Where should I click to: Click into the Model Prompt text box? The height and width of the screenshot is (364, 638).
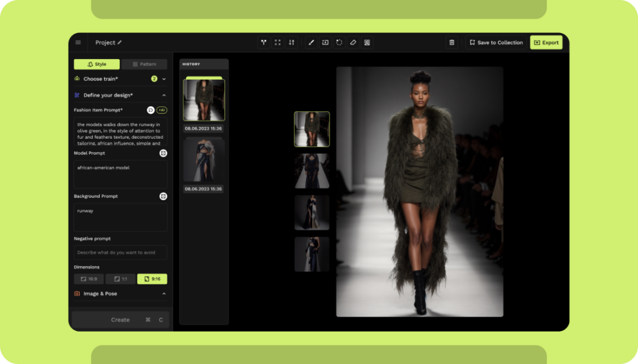120,174
